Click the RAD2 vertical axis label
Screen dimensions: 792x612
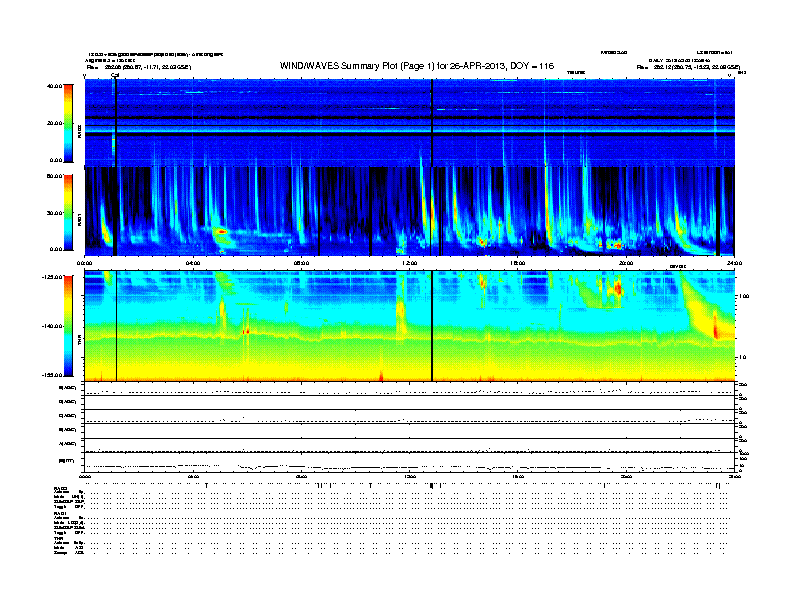[x=79, y=131]
